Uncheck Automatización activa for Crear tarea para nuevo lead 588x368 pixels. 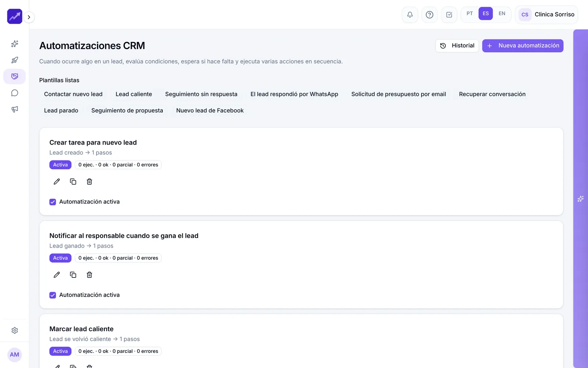(53, 202)
